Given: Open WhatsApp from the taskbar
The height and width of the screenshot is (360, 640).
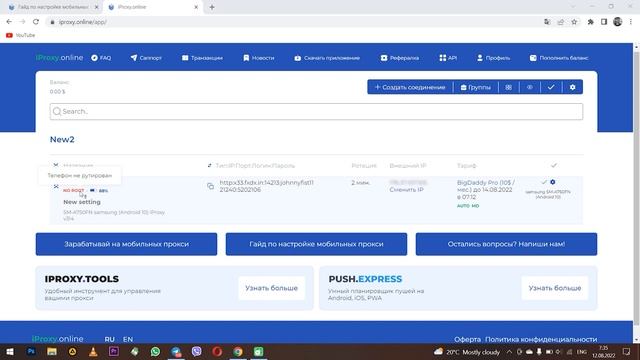Looking at the screenshot, I should 155,351.
